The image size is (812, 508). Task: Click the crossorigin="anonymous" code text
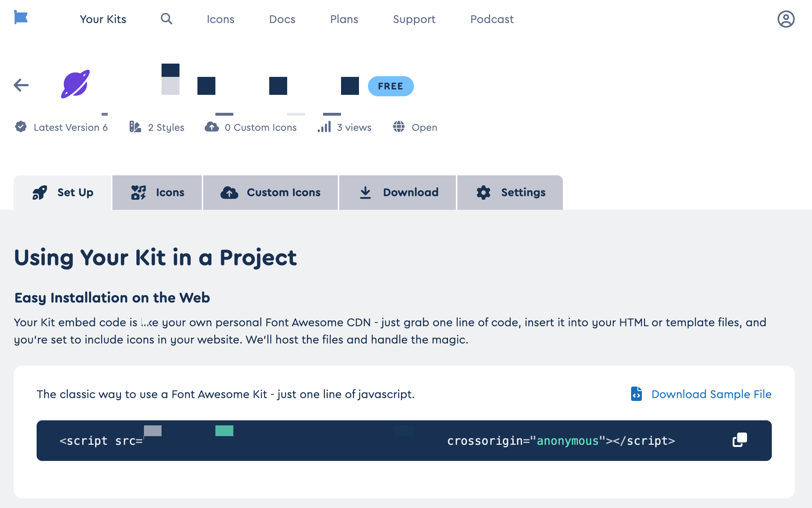[526, 441]
